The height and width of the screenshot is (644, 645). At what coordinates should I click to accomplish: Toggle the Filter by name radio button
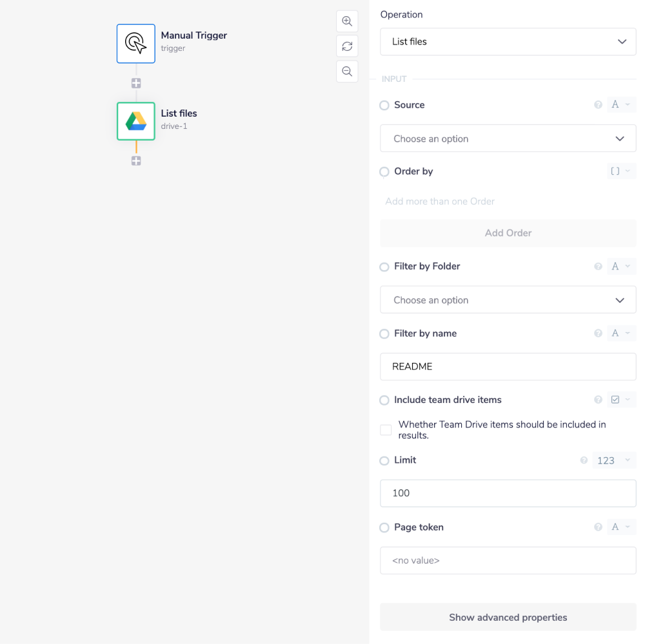384,334
